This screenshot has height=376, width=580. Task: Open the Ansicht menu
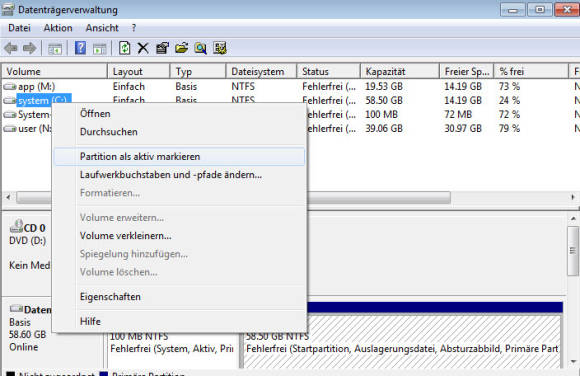coord(102,28)
